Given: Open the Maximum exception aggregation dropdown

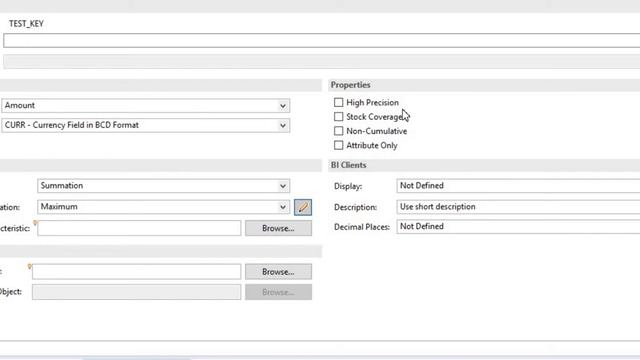Looking at the screenshot, I should [x=164, y=207].
